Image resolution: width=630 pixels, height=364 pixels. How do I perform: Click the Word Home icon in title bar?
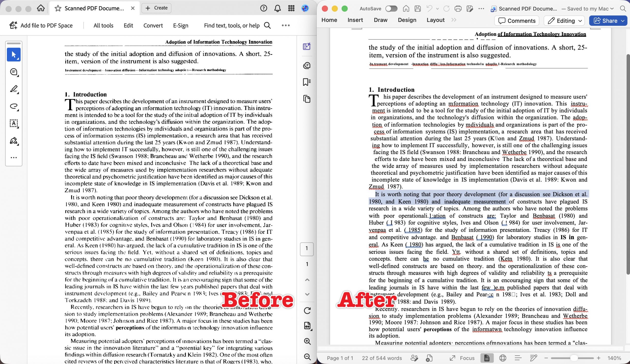tap(406, 9)
